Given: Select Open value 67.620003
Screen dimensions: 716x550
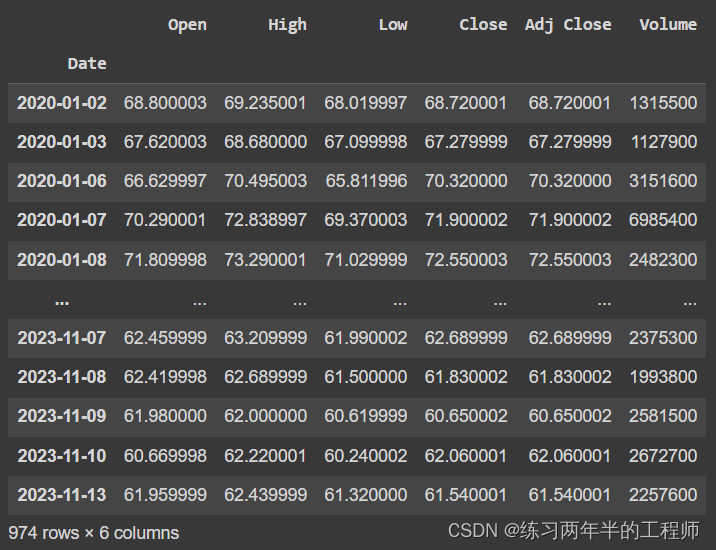Looking at the screenshot, I should (x=165, y=142).
